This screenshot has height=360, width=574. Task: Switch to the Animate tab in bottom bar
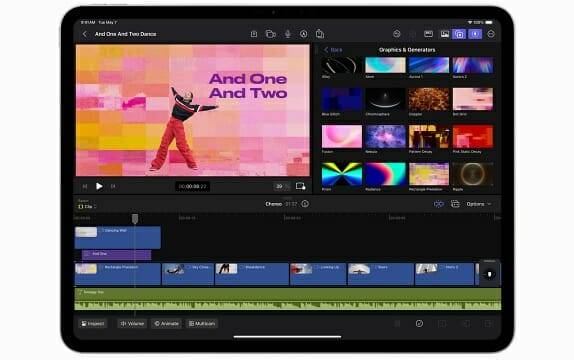pyautogui.click(x=167, y=324)
